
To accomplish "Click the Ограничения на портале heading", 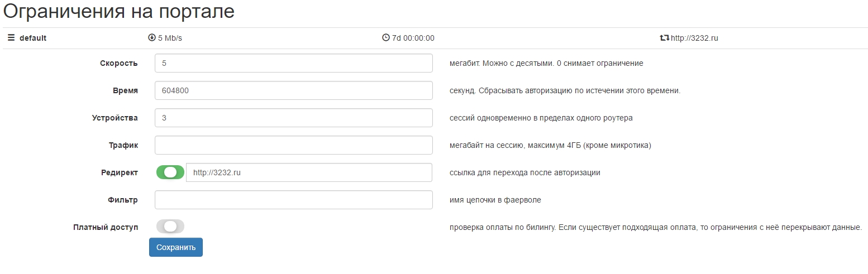I will pos(119,12).
